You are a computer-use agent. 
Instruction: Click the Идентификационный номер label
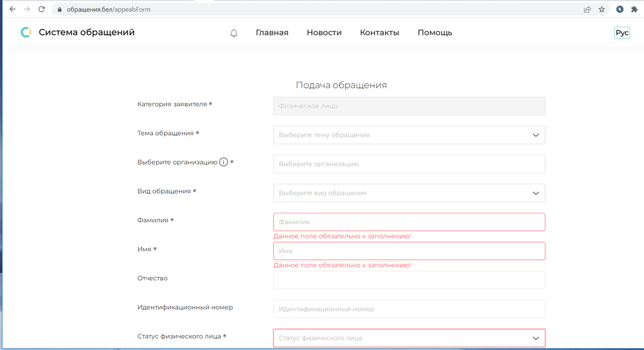185,307
